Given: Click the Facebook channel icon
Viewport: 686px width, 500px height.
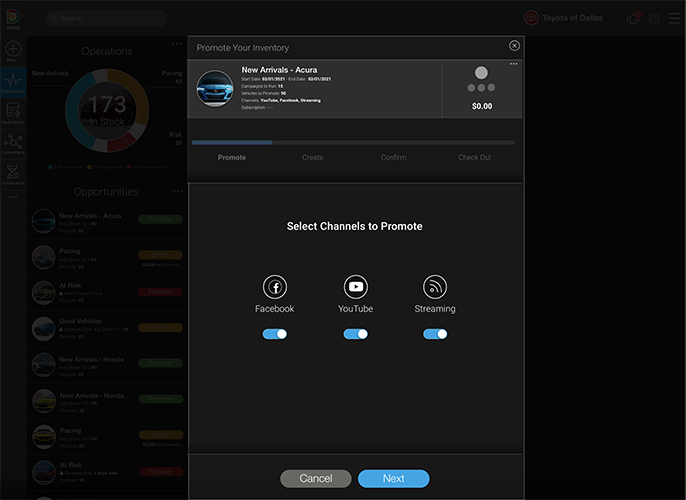Looking at the screenshot, I should coord(274,286).
